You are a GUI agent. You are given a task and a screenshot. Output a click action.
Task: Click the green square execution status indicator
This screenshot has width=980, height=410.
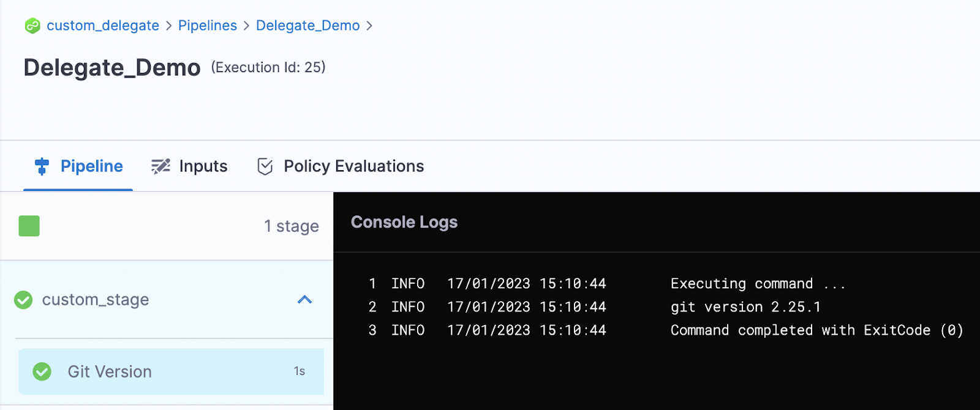29,226
